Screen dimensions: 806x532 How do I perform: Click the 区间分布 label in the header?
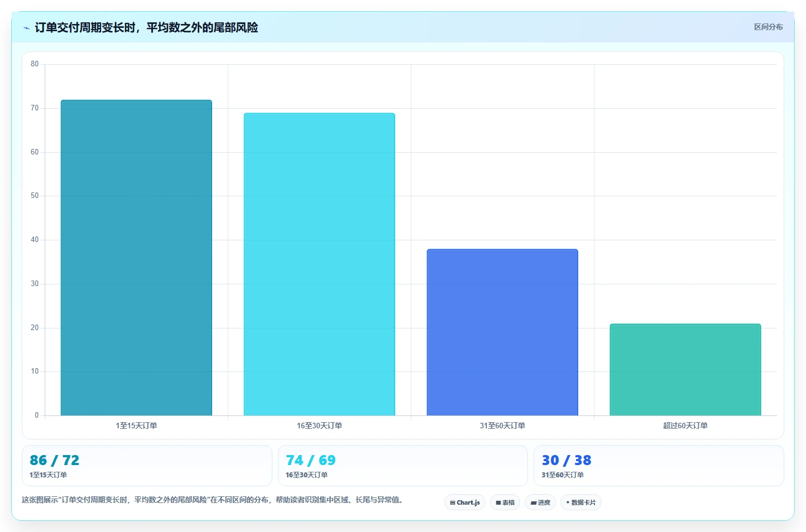click(768, 27)
